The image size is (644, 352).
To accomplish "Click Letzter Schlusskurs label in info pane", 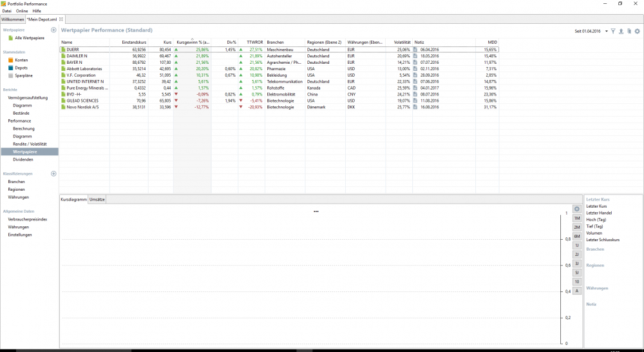I will 603,240.
